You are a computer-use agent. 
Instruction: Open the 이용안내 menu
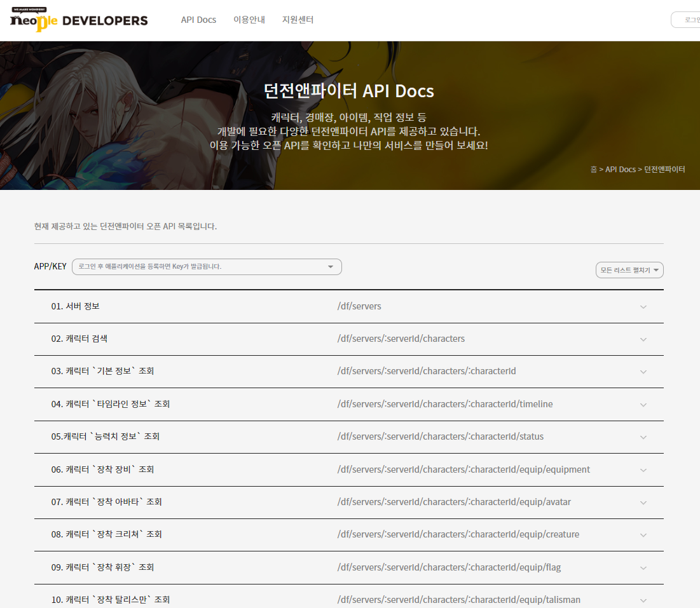point(249,20)
